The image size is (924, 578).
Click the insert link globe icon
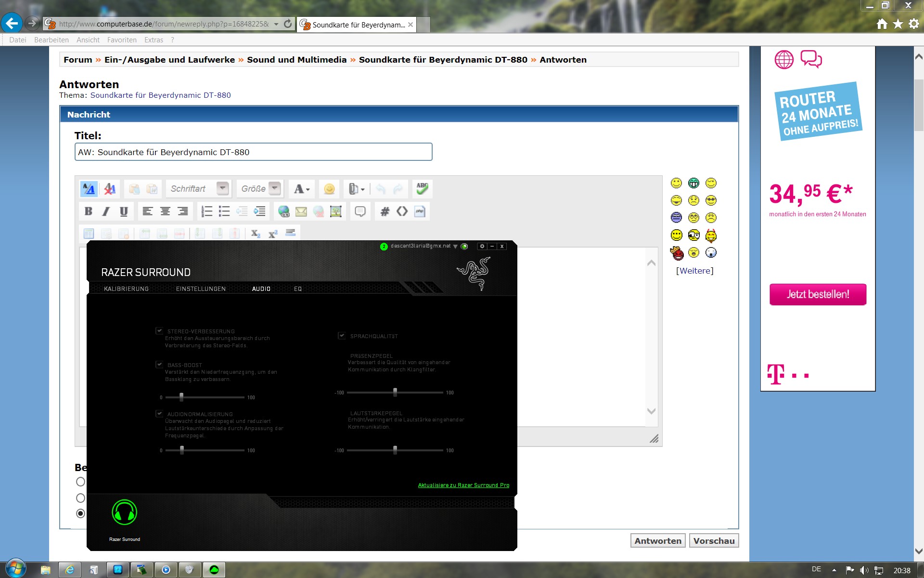coord(284,211)
